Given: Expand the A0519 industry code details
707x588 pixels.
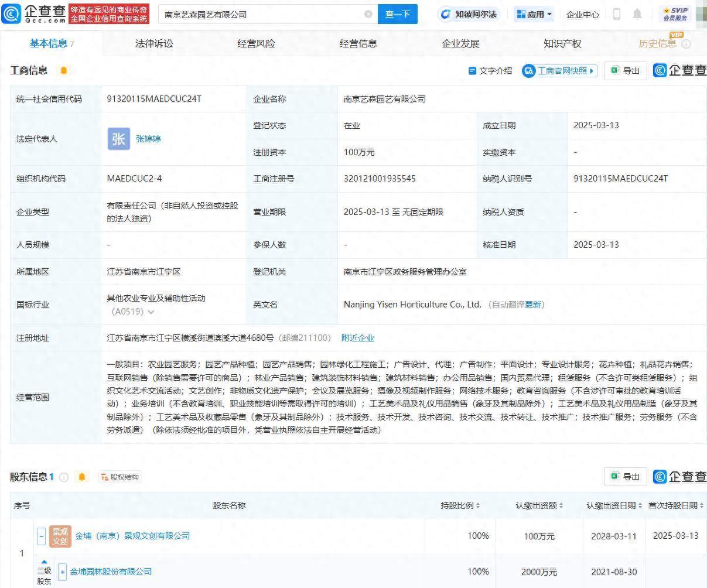Looking at the screenshot, I should pos(152,312).
